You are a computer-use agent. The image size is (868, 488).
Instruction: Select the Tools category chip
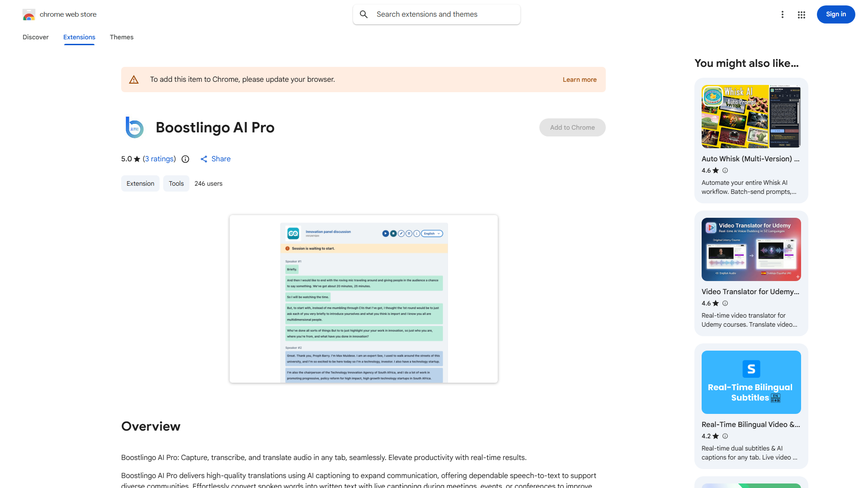click(176, 183)
